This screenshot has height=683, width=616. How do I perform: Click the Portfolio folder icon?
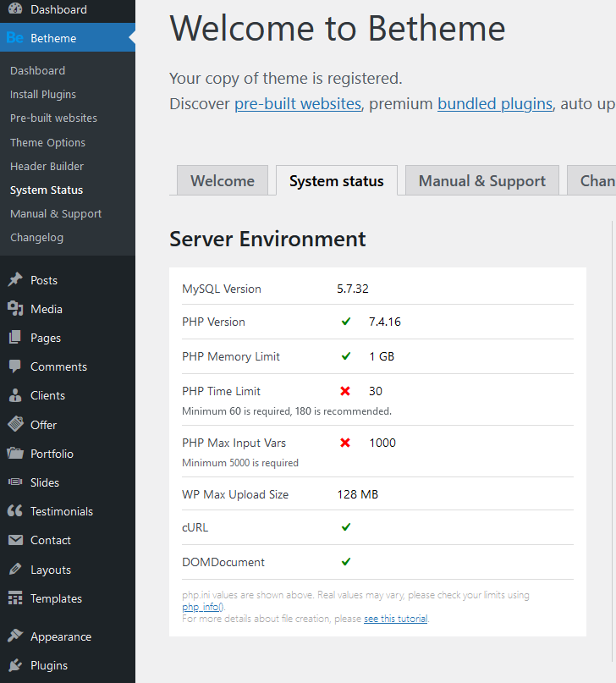15,453
